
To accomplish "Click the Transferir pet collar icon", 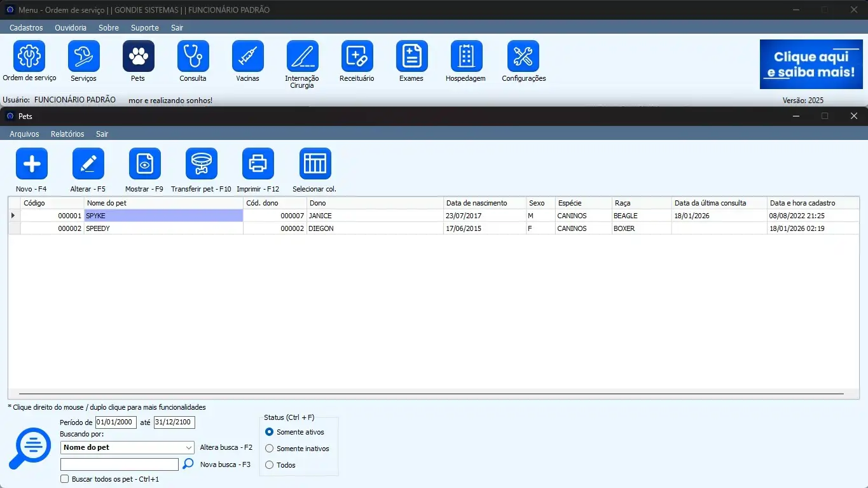I will (x=202, y=164).
